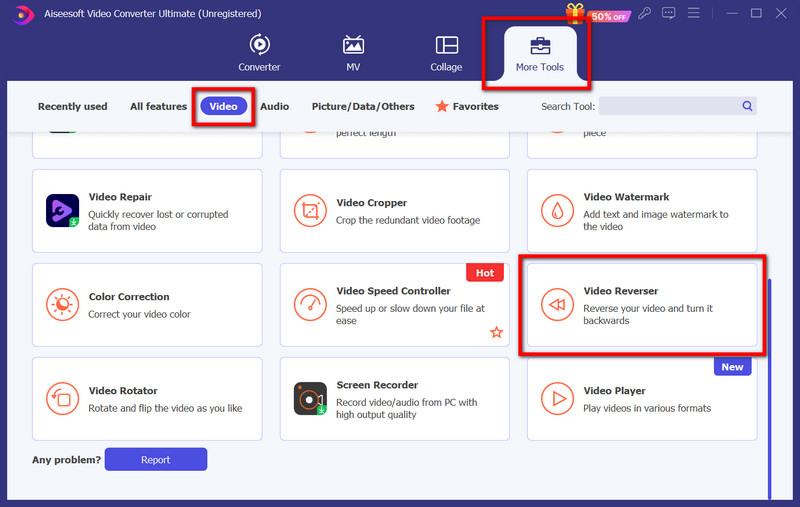
Task: Toggle favorite star on Video Speed Controller
Action: tap(496, 332)
